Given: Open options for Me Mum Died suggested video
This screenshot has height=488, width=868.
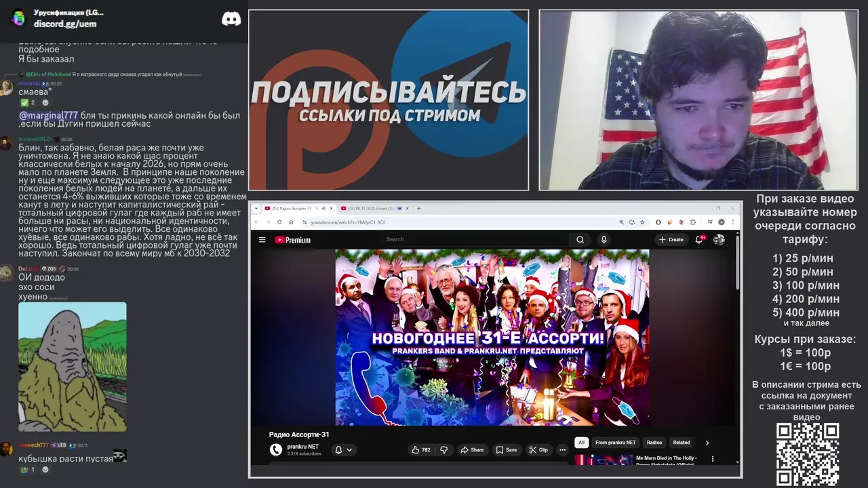Looking at the screenshot, I should pos(712,459).
